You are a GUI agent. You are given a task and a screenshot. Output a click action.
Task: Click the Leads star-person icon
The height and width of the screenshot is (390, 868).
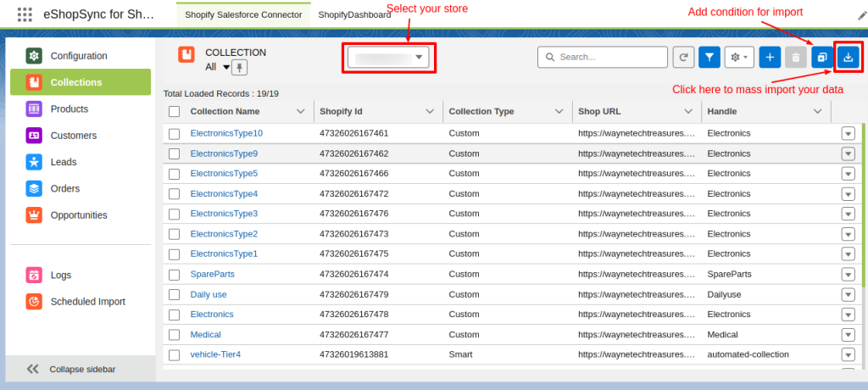[x=34, y=162]
